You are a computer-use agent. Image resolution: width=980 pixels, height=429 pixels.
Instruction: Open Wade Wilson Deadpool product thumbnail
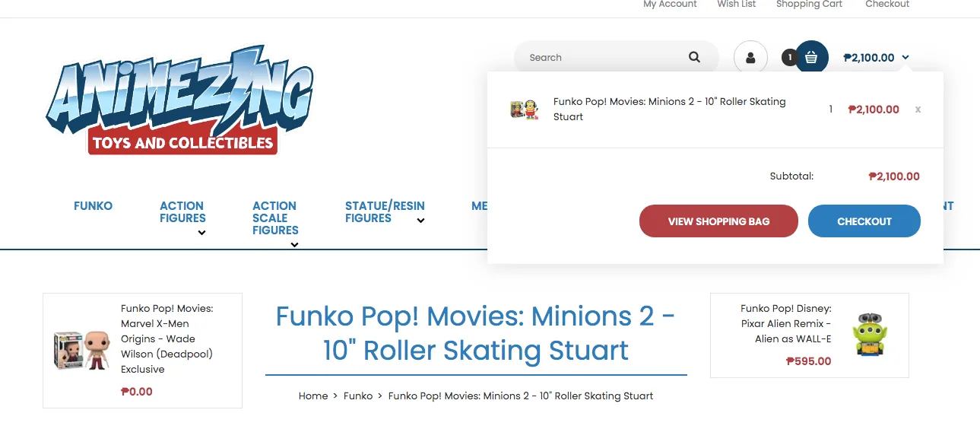(x=82, y=351)
